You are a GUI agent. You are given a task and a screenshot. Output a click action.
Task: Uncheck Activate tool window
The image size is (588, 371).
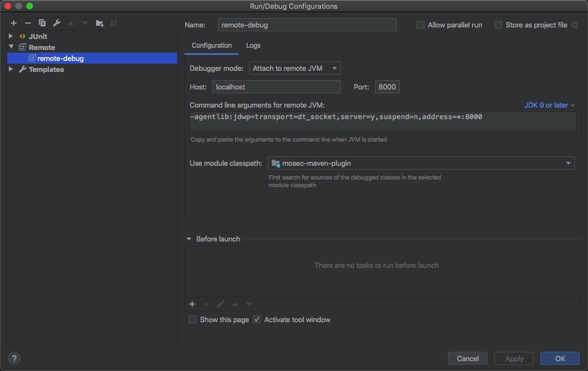(x=256, y=319)
